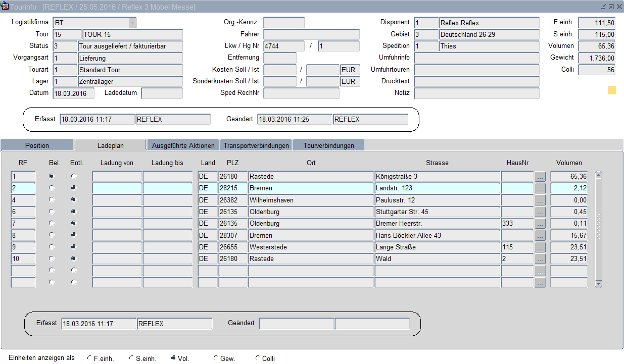Open the Logistikfirma dropdown

pyautogui.click(x=132, y=23)
